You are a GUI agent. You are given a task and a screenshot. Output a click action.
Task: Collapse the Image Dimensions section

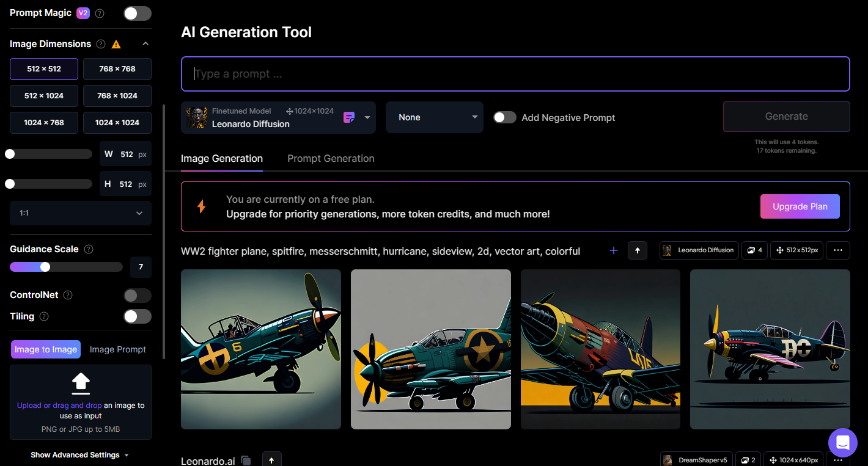[145, 44]
